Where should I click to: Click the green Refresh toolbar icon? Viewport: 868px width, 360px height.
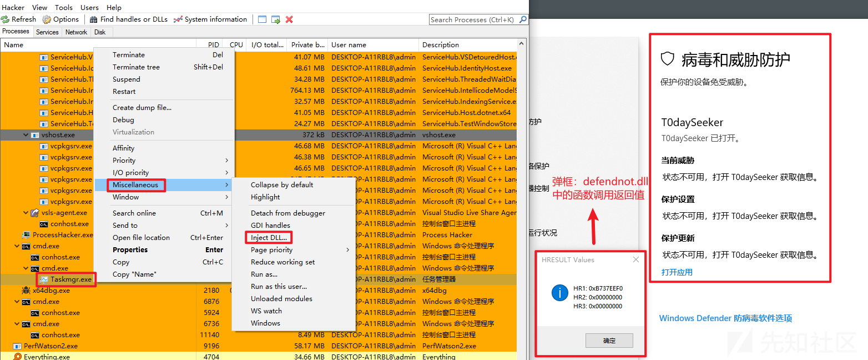tap(5, 19)
